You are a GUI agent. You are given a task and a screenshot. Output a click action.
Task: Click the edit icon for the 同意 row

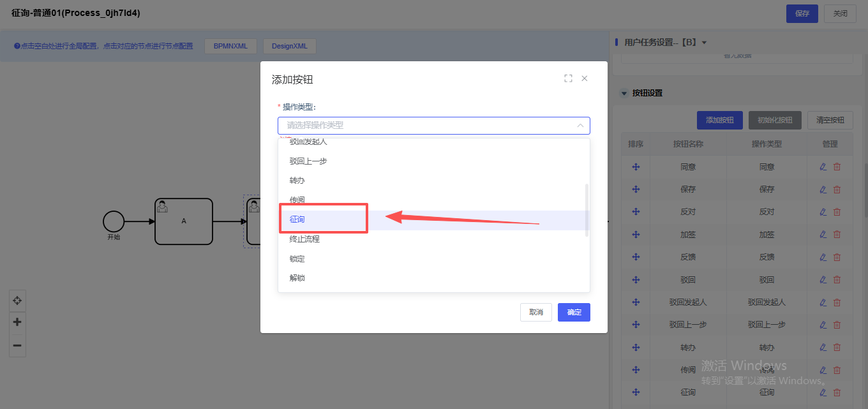click(823, 167)
